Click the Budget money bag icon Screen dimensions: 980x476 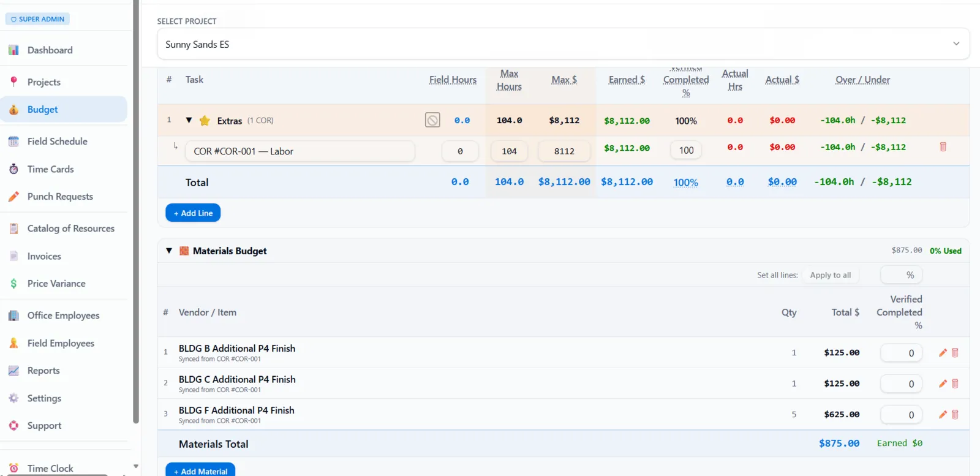tap(13, 110)
